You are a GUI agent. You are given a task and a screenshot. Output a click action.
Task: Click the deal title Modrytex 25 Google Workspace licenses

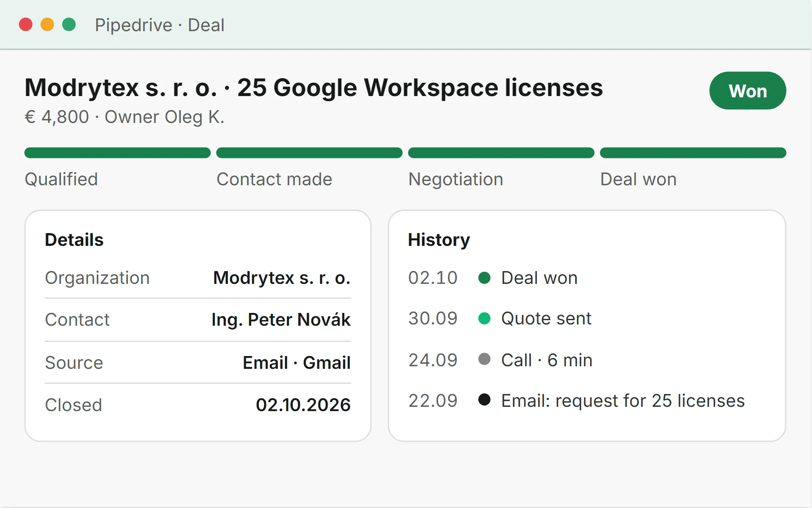point(314,88)
